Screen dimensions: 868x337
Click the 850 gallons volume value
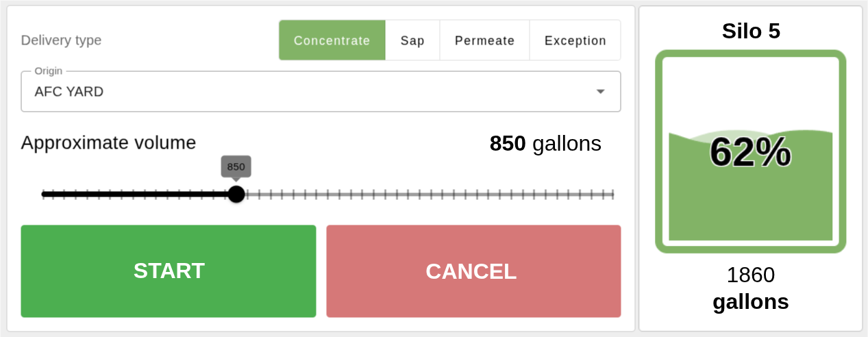tap(545, 144)
